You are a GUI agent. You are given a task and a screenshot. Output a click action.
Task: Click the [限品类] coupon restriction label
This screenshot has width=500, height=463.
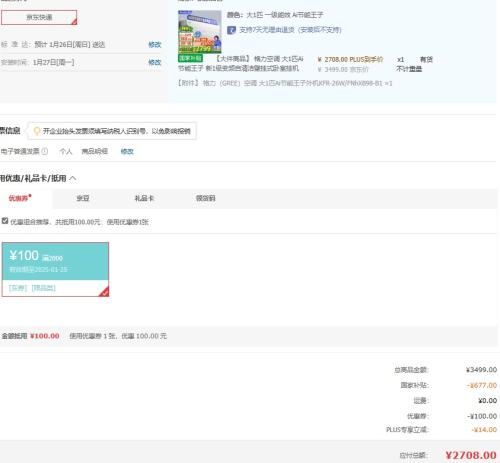[44, 288]
